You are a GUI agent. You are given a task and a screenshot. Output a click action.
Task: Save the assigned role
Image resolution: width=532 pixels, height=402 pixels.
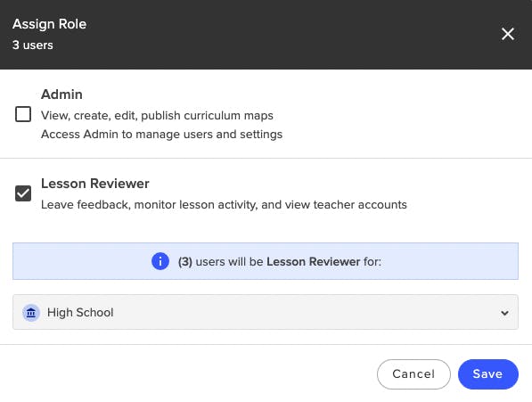(x=488, y=374)
